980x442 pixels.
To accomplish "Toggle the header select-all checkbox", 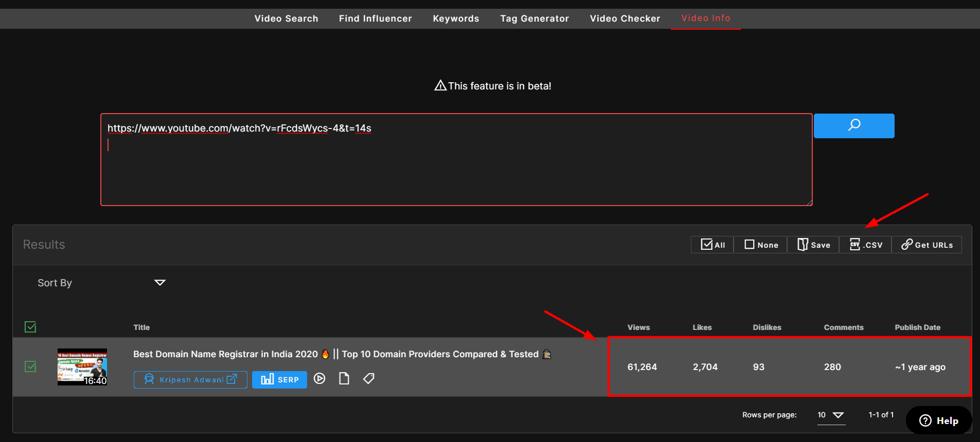I will pyautogui.click(x=30, y=327).
